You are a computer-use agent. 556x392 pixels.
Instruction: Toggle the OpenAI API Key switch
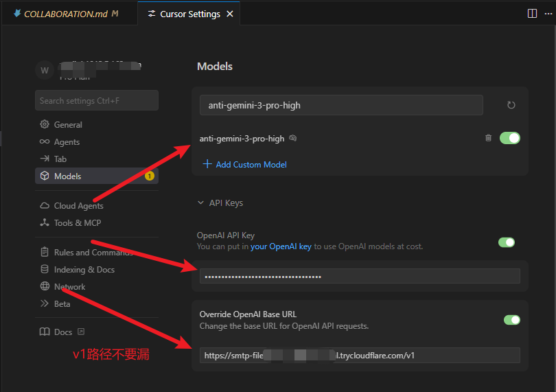(x=507, y=242)
